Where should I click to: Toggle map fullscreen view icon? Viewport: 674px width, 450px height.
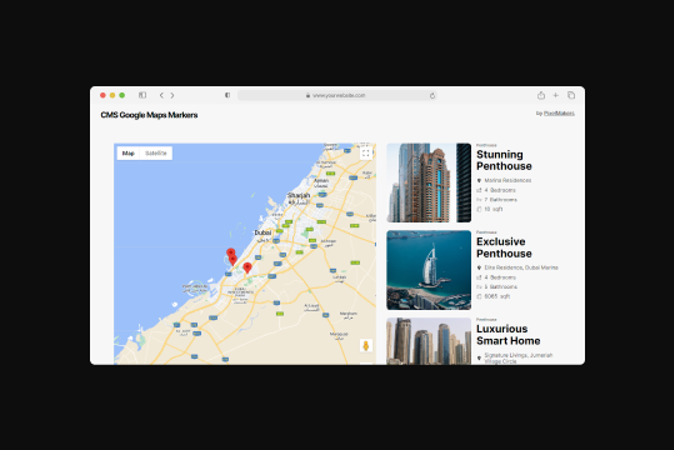366,153
